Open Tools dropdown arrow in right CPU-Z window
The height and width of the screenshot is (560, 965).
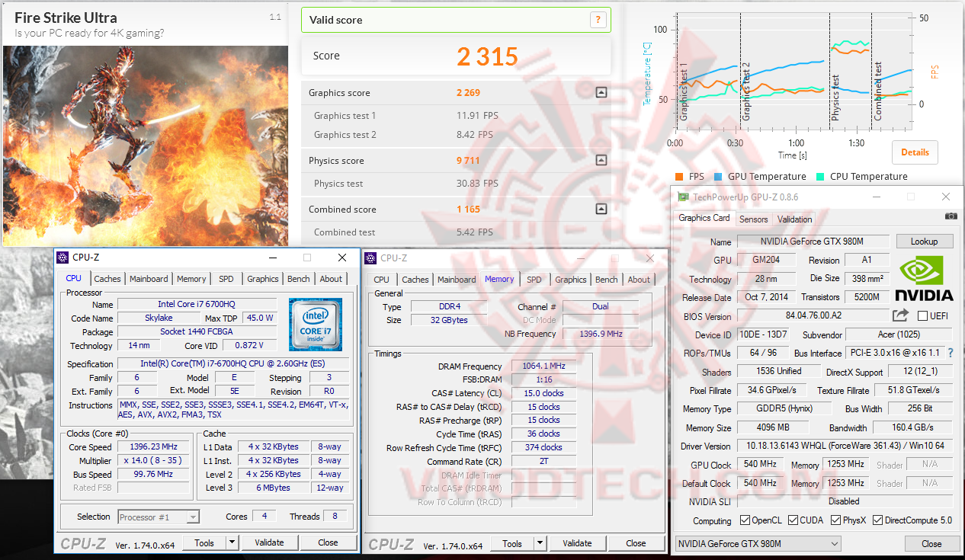540,543
